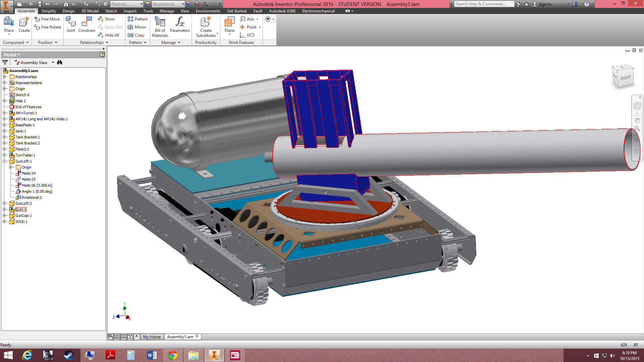Viewport: 644px width, 362px height.
Task: Click the UCS tool
Action: point(247,35)
